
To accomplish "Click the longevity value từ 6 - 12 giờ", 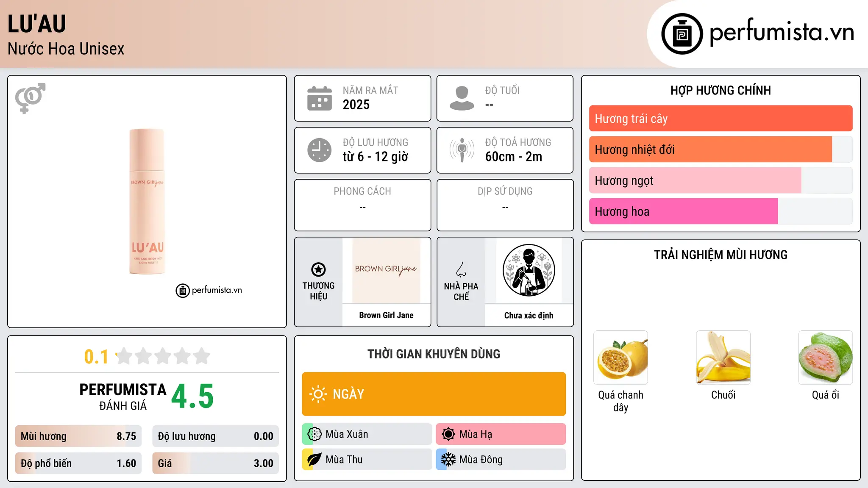I will pos(375,157).
